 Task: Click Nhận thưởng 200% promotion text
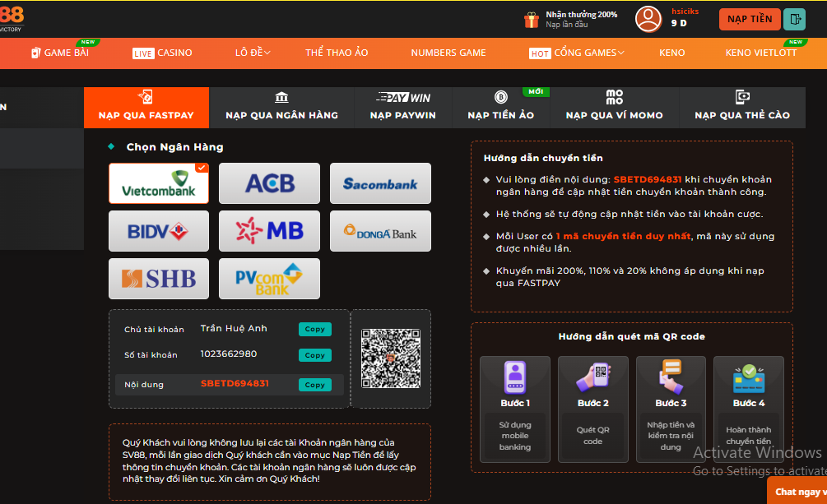(x=581, y=15)
